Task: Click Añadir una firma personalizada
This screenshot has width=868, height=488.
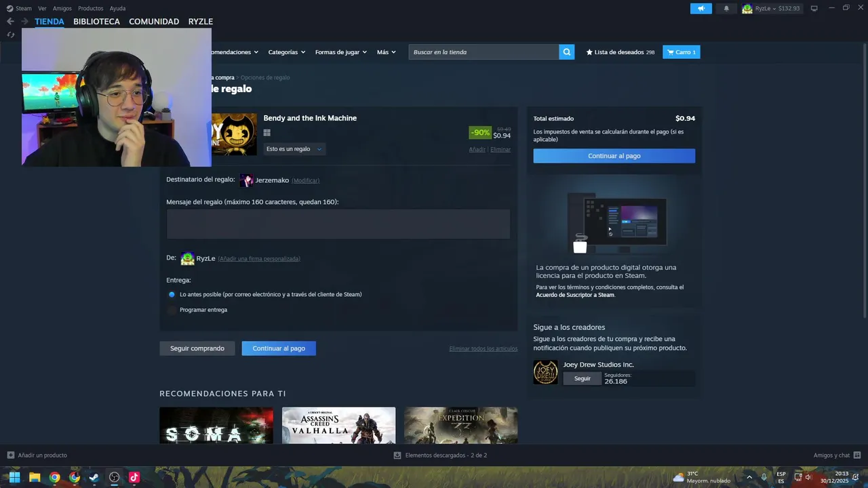Action: pyautogui.click(x=259, y=258)
